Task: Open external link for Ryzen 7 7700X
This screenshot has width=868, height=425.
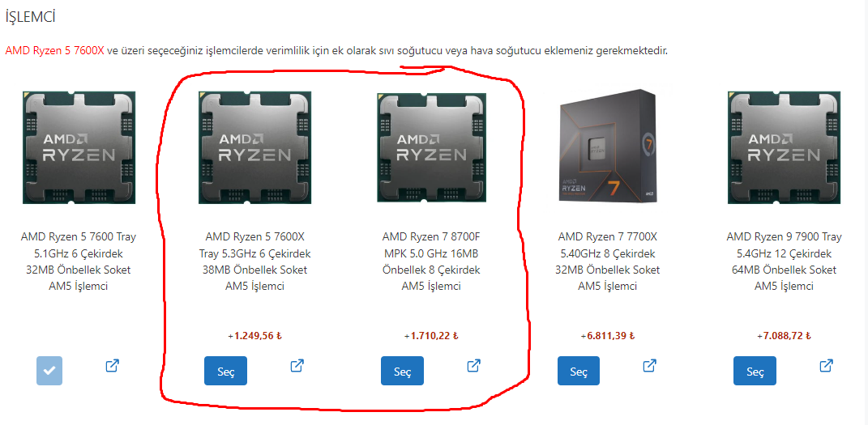Action: click(x=649, y=366)
